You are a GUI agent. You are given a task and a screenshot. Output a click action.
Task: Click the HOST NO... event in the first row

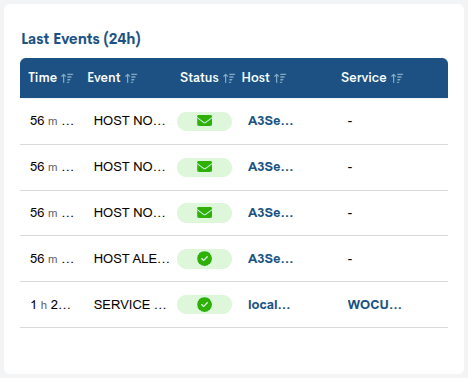pos(130,121)
